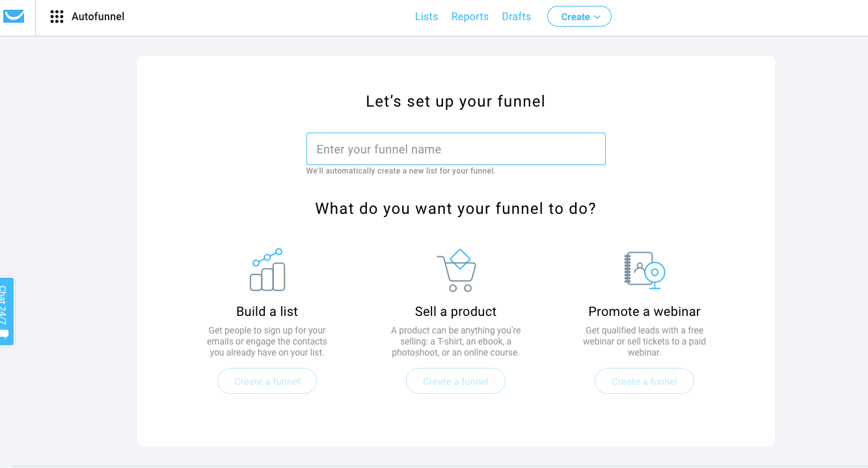Create a funnel under Promote a webinar
The height and width of the screenshot is (468, 868).
[644, 381]
